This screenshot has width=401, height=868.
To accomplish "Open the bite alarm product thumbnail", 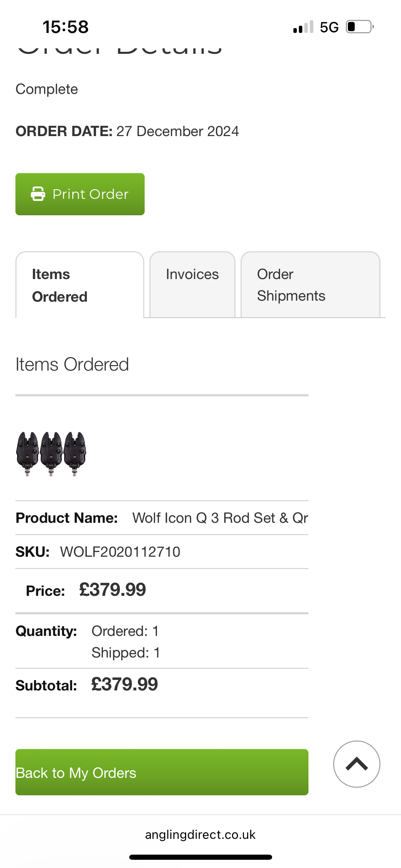I will [51, 453].
